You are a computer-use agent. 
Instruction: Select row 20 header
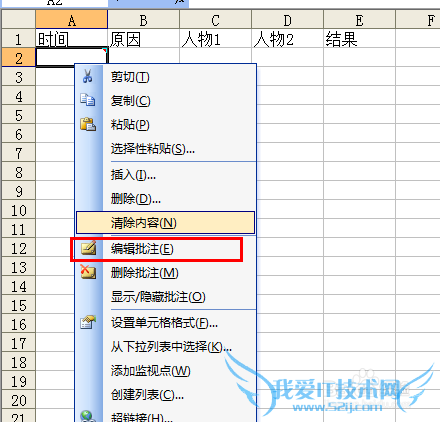19,400
